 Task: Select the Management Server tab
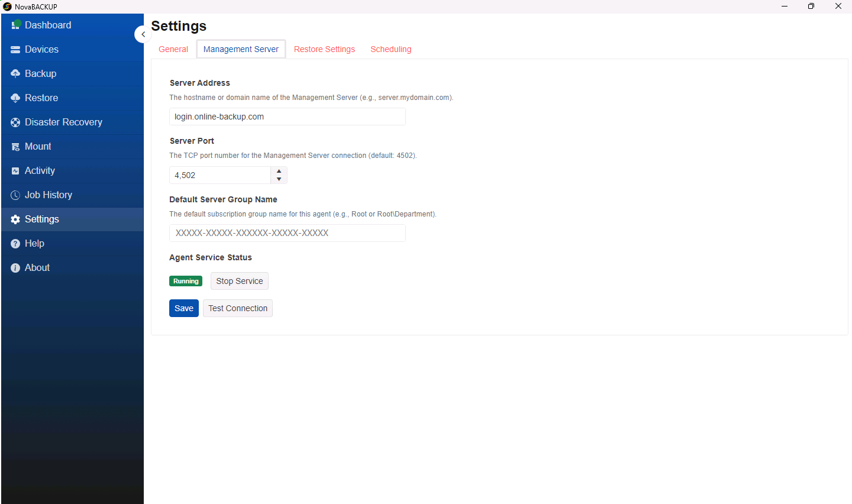coord(241,49)
